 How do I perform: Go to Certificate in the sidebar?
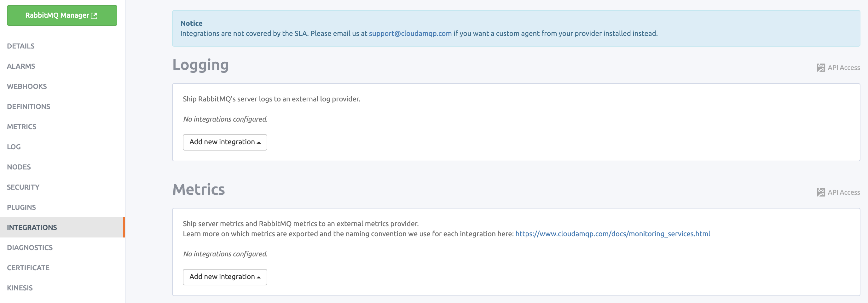[x=28, y=268]
